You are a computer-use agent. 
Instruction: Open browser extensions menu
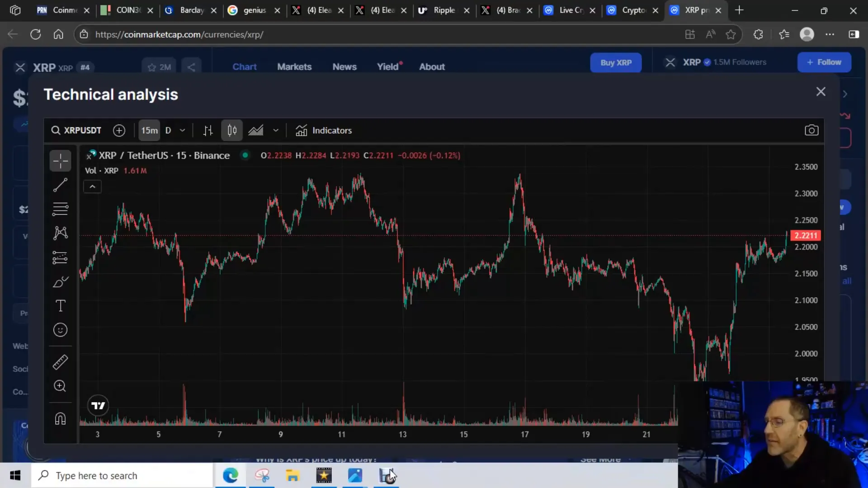click(758, 34)
